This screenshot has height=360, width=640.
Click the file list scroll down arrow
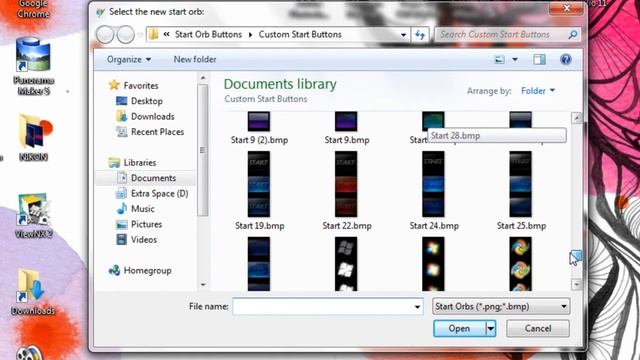pyautogui.click(x=576, y=284)
